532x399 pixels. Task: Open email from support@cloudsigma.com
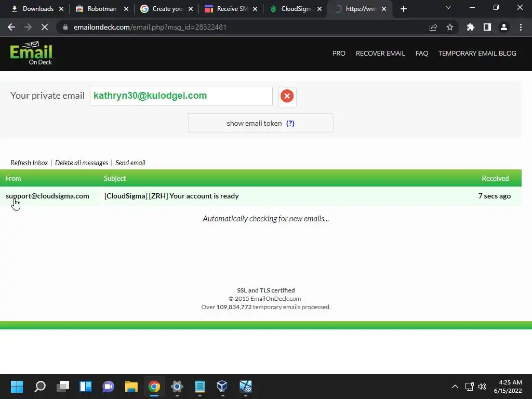47,196
